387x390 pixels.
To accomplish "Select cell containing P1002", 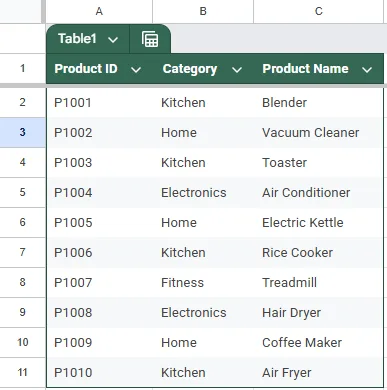I will (99, 132).
